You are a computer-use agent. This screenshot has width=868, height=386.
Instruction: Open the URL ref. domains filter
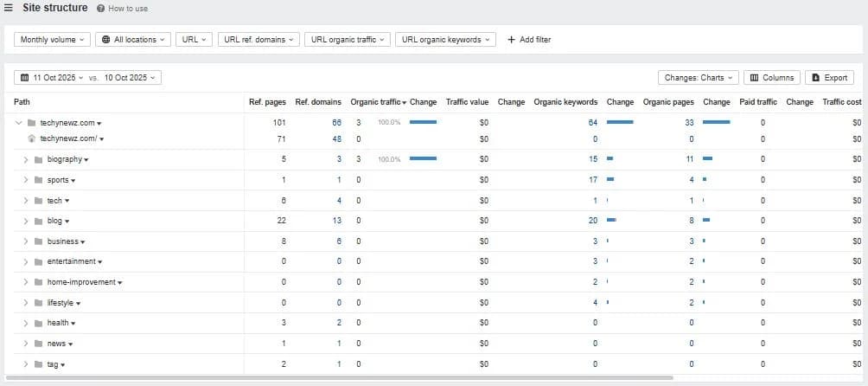coord(258,39)
